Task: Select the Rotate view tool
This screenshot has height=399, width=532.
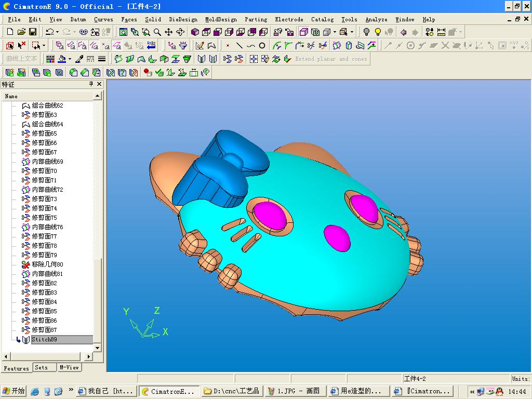Action: tap(180, 32)
